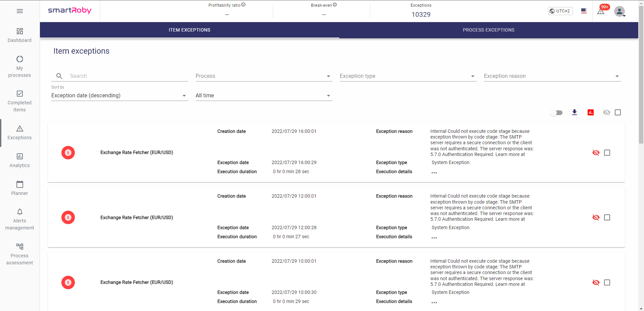Open the hamburger navigation menu

20,11
